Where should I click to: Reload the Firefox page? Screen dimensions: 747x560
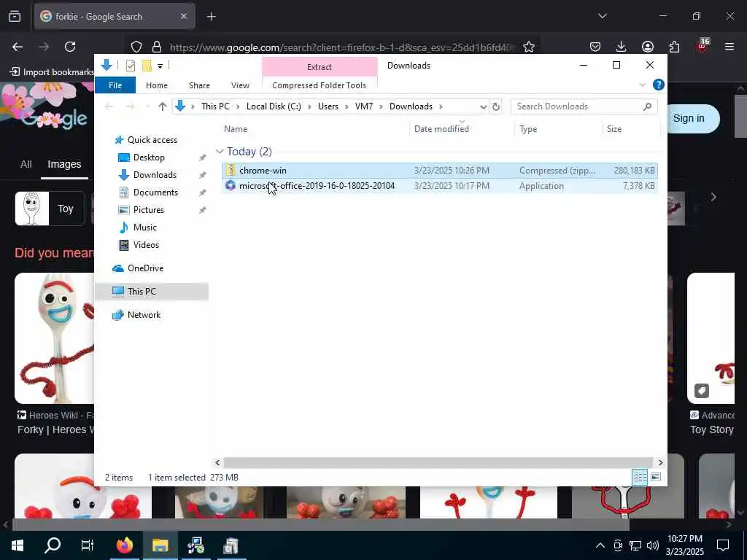click(70, 47)
